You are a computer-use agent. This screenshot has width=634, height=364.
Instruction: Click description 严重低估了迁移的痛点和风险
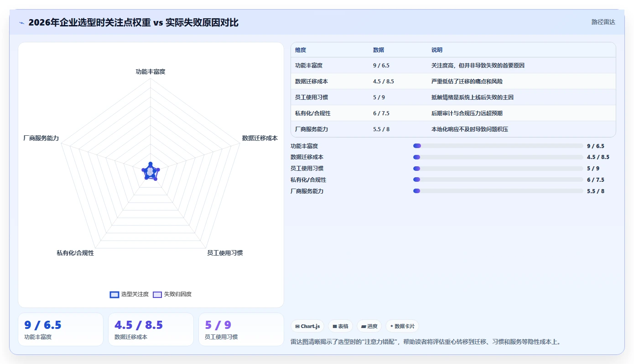click(x=467, y=82)
